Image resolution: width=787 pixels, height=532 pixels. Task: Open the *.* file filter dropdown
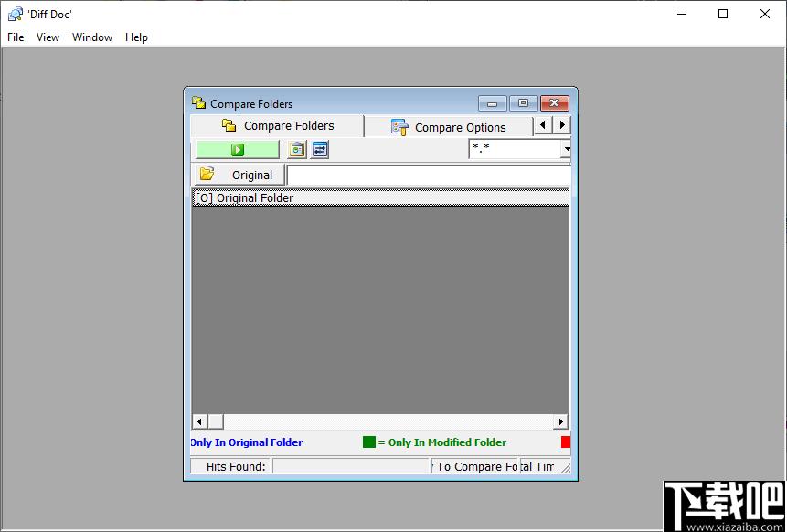566,149
